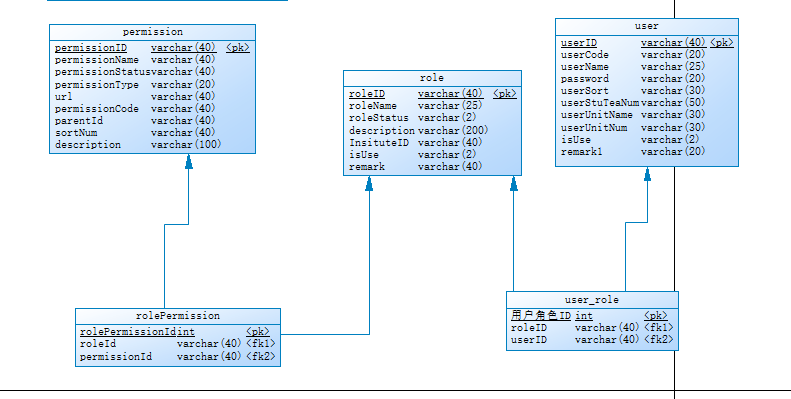This screenshot has height=399, width=791.
Task: Select the user_role table title
Action: coord(592,300)
